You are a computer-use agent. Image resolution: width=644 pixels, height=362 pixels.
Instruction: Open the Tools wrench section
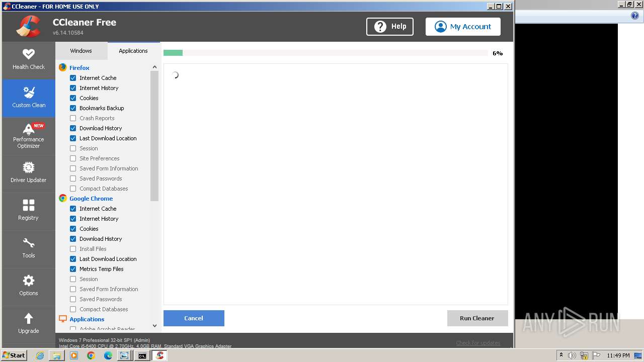(29, 249)
